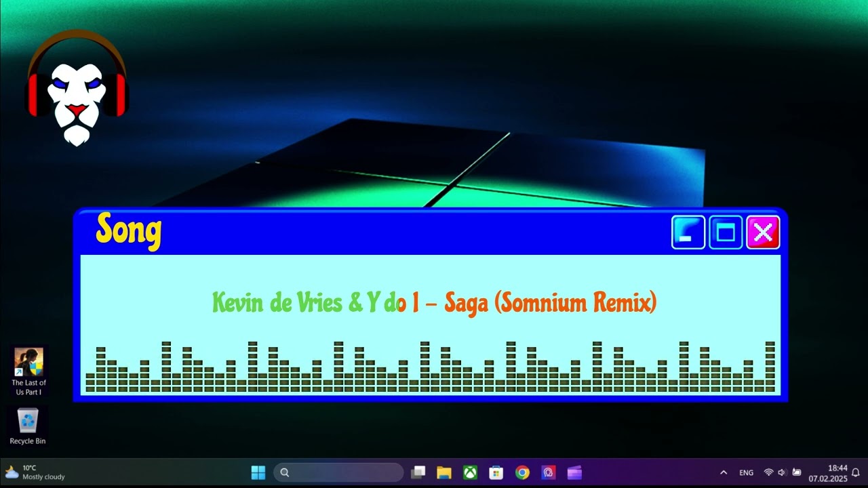The width and height of the screenshot is (868, 488).
Task: Open the notification bell icon
Action: tap(856, 472)
